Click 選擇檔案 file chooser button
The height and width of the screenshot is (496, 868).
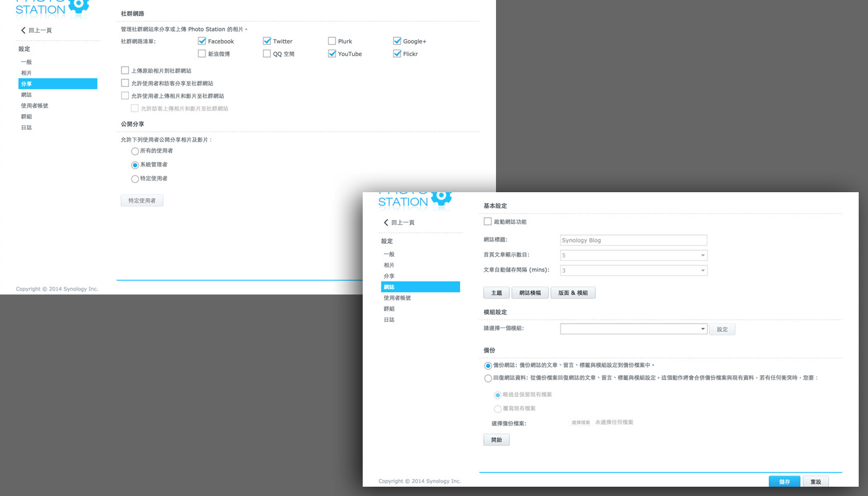tap(581, 423)
